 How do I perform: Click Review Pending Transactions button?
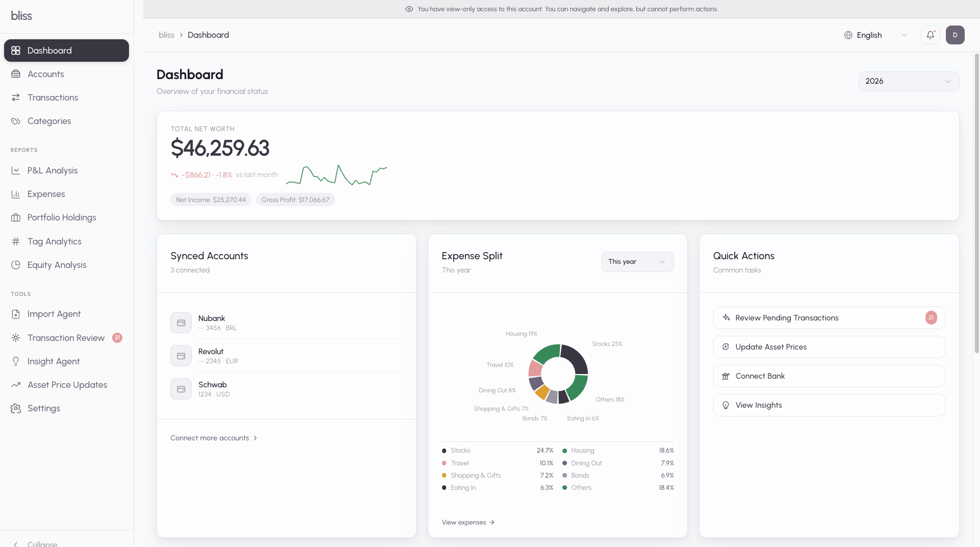pyautogui.click(x=829, y=318)
